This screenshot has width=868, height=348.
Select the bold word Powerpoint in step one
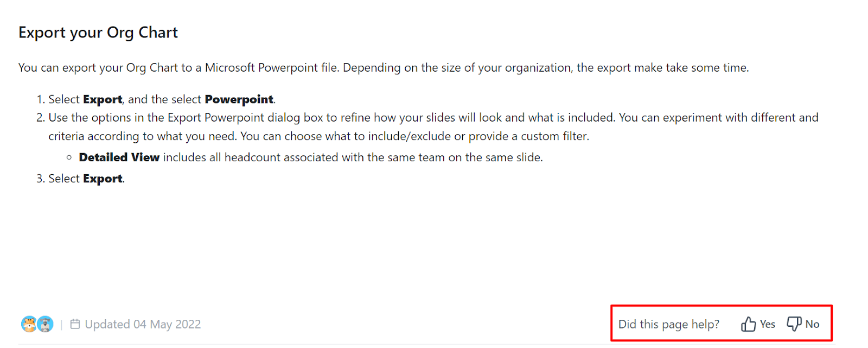coord(239,99)
